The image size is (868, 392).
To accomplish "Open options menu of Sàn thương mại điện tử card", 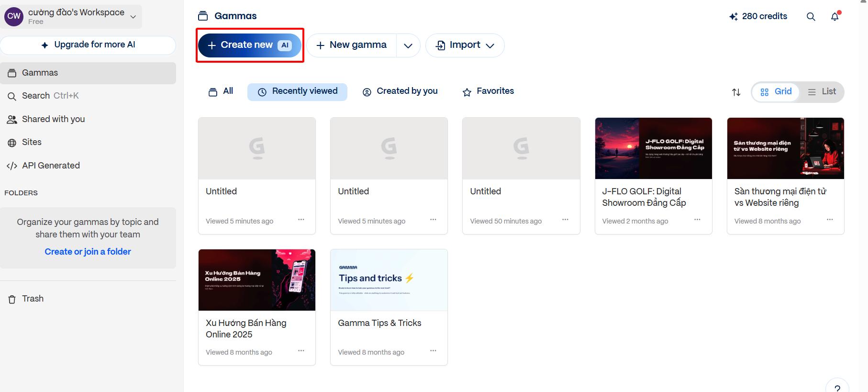I will coord(830,220).
